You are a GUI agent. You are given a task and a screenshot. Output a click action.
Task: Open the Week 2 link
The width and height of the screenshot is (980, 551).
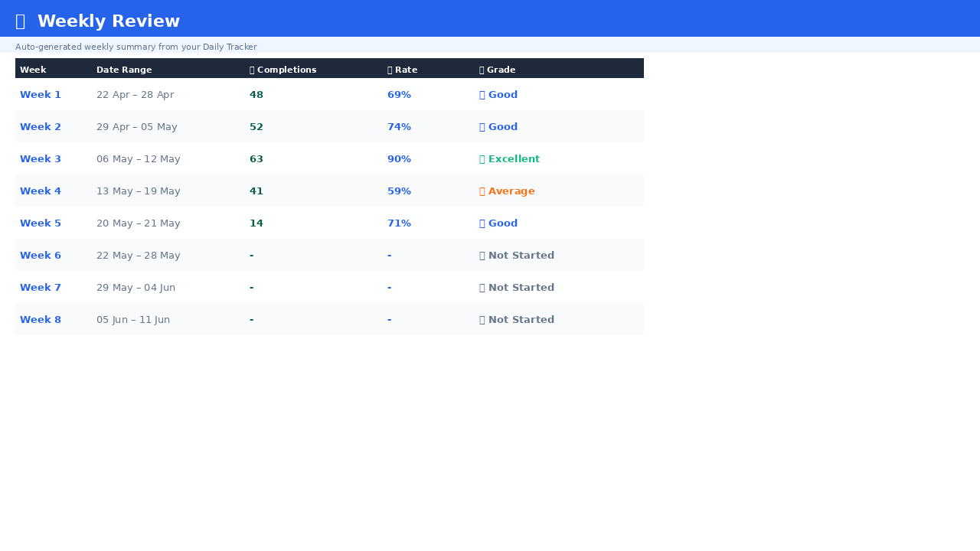coord(41,127)
